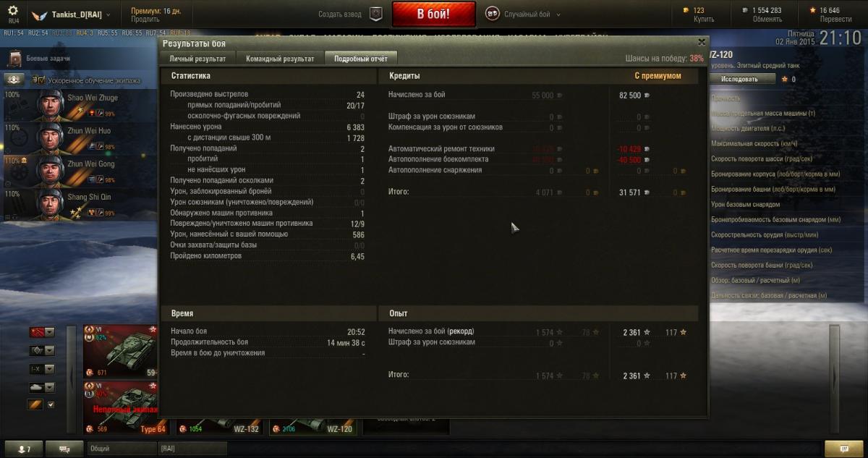Click the WZ-132 tank in carousel

pyautogui.click(x=219, y=427)
